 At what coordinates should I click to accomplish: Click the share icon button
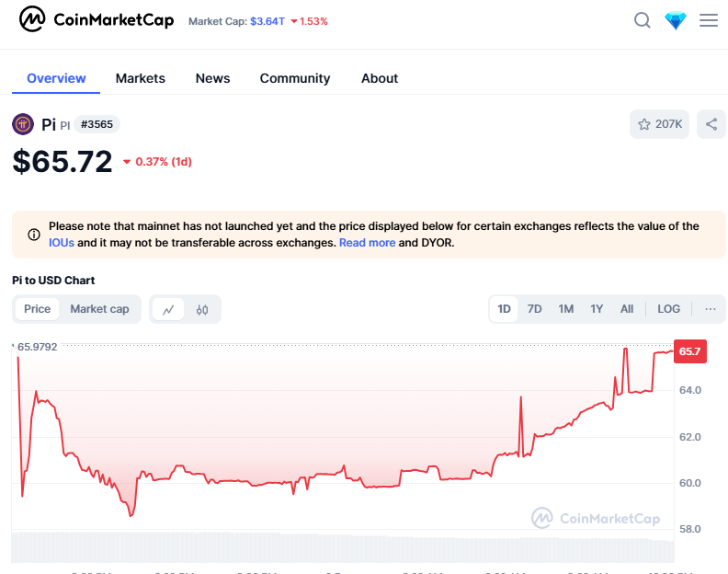pyautogui.click(x=711, y=124)
